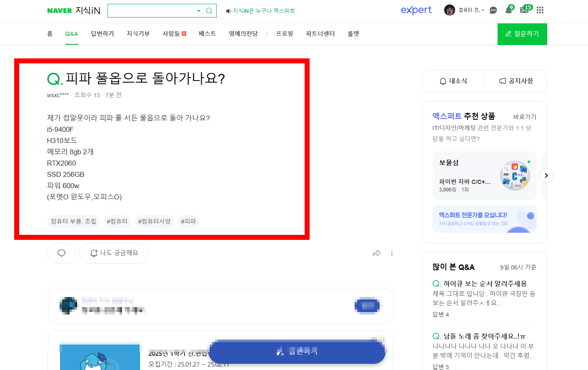This screenshot has width=588, height=370.
Task: Select the Q&A tab
Action: [72, 34]
